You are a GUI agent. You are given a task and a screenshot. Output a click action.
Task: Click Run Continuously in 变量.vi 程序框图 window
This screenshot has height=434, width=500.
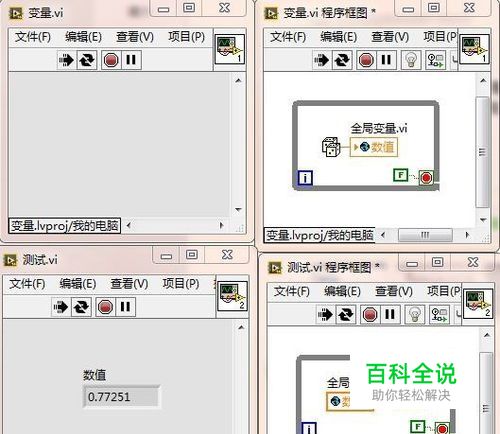pyautogui.click(x=342, y=60)
